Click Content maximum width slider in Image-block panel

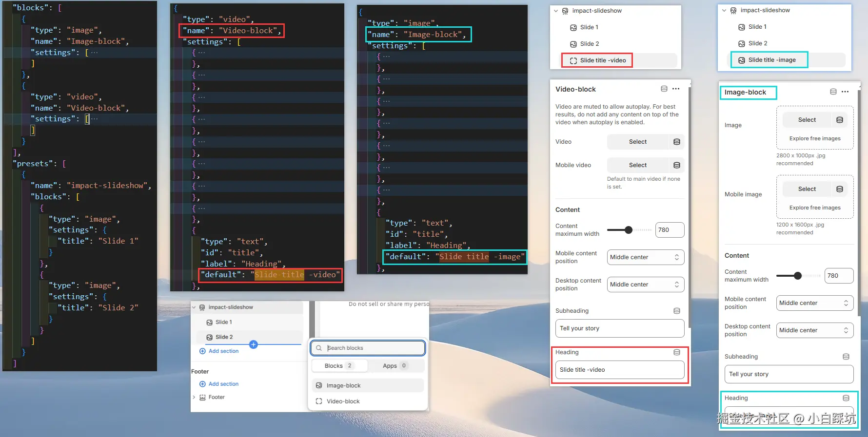click(798, 276)
